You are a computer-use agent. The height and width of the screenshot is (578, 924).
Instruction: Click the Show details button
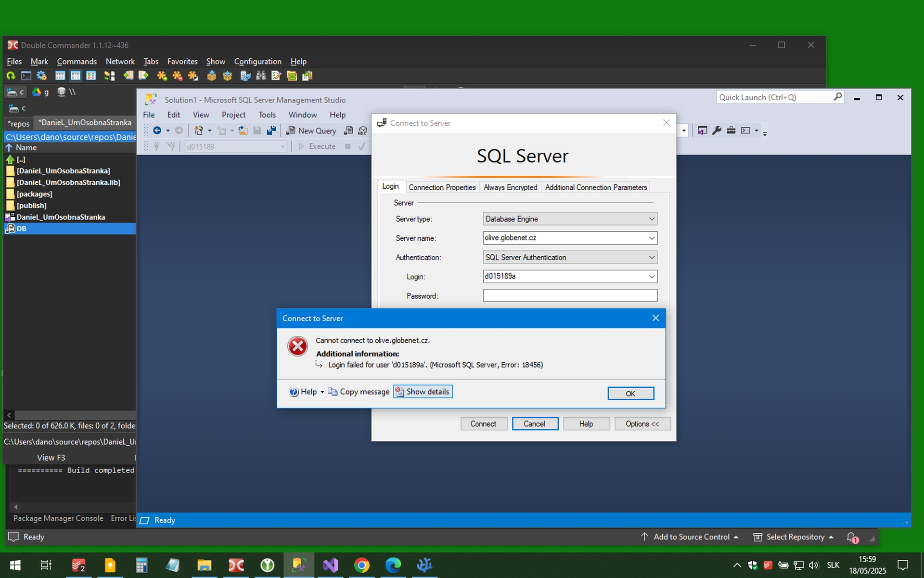pyautogui.click(x=423, y=392)
